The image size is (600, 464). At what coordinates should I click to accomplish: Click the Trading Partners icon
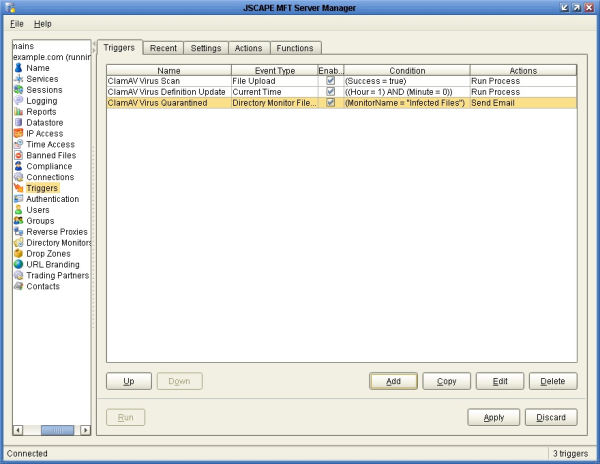pos(18,275)
